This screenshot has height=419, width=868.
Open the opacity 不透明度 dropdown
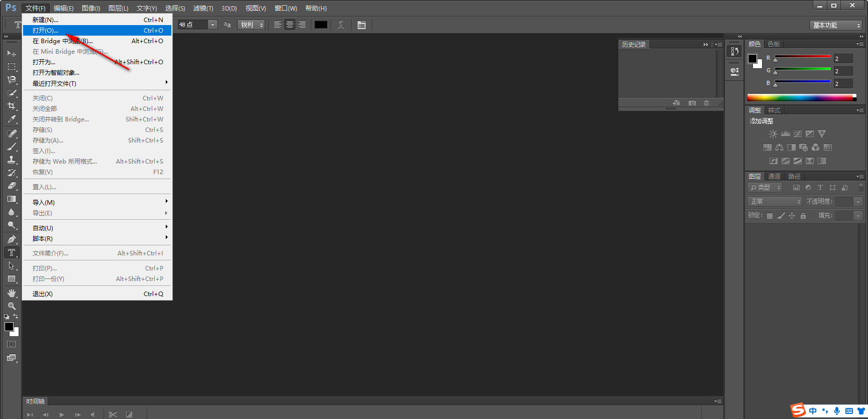pyautogui.click(x=858, y=202)
